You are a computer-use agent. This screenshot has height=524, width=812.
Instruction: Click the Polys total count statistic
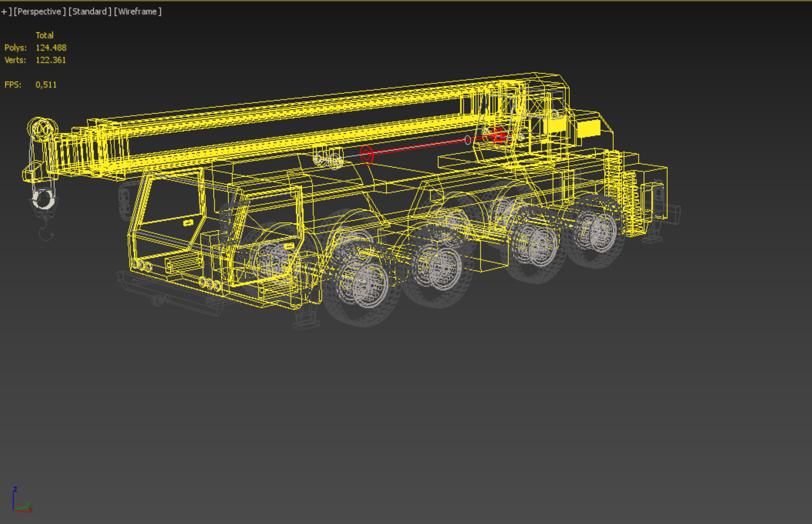[51, 48]
